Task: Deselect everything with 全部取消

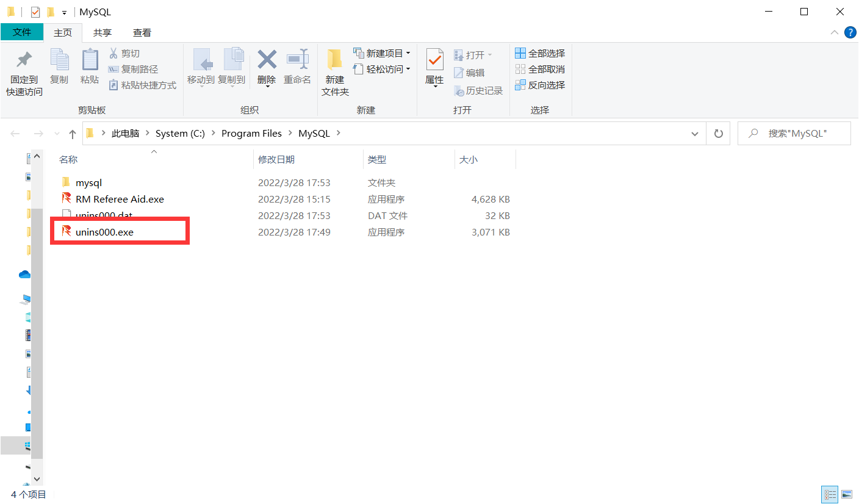Action: (x=540, y=70)
